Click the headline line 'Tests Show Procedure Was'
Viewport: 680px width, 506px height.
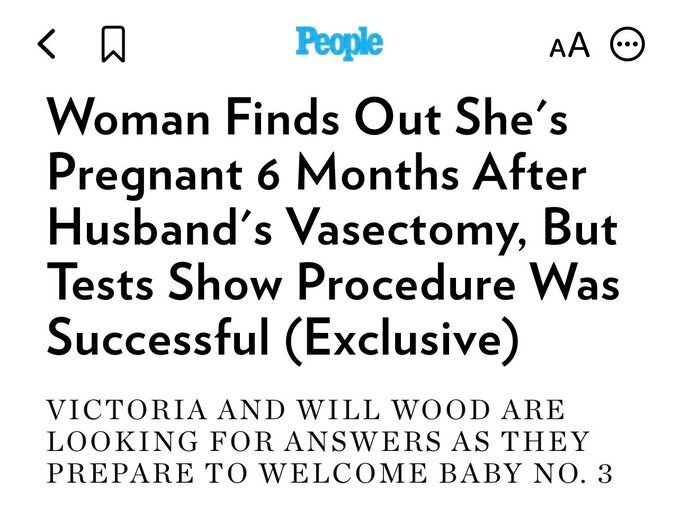coord(333,284)
